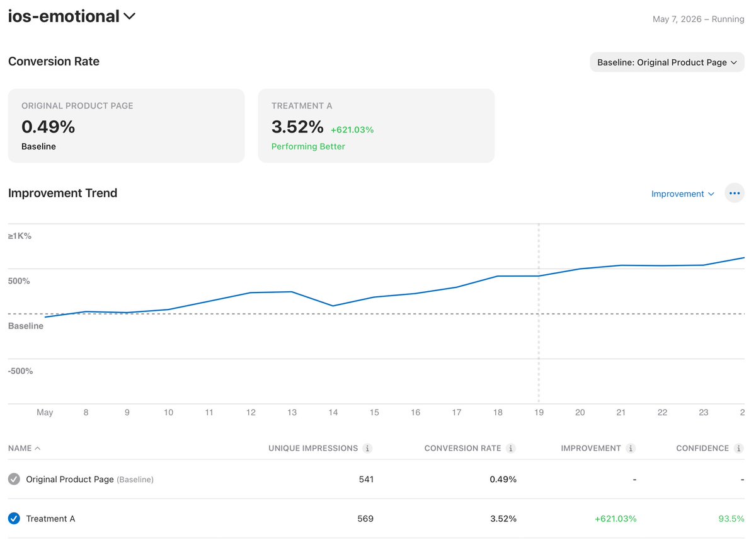Click the Performing Better status text
The height and width of the screenshot is (549, 756).
pyautogui.click(x=308, y=146)
